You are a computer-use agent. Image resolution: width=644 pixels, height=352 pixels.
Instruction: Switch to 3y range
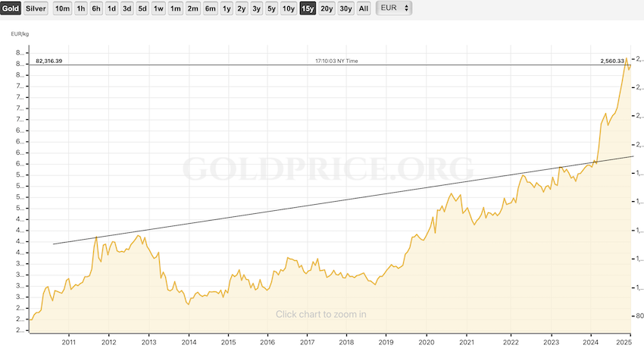point(257,8)
